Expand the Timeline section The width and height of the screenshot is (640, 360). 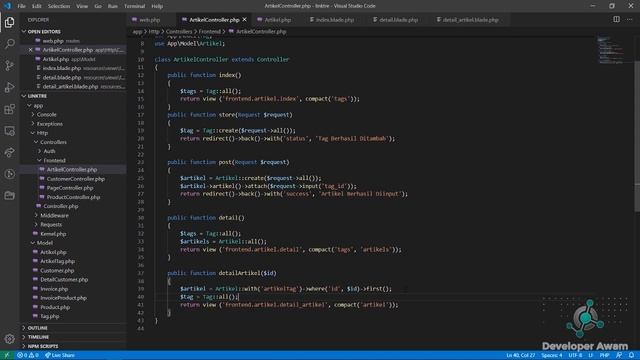tap(38, 337)
